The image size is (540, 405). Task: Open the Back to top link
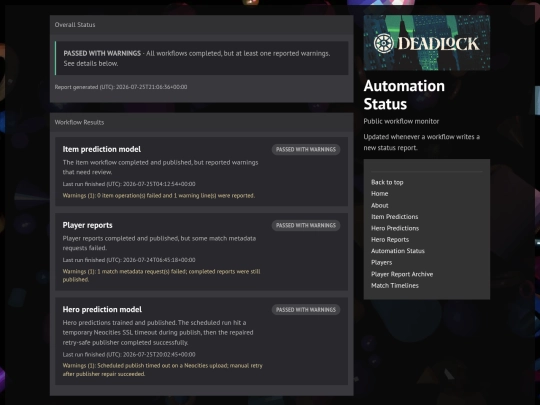pos(387,182)
